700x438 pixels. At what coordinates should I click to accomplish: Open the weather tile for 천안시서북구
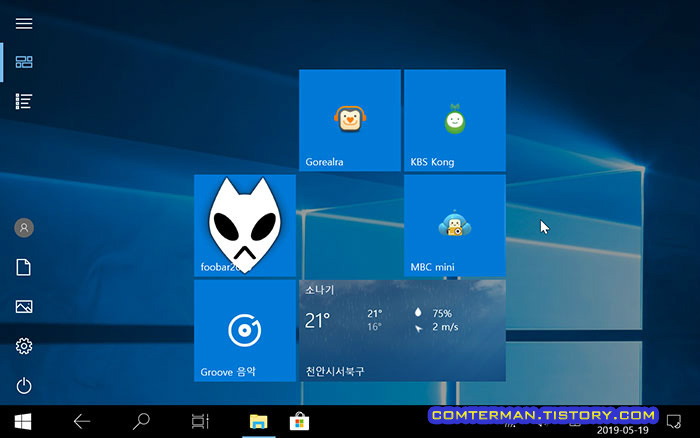(x=402, y=330)
